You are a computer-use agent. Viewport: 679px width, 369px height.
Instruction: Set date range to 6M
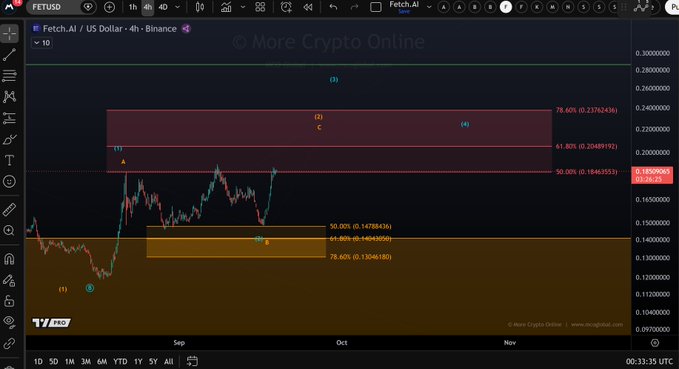[102, 361]
